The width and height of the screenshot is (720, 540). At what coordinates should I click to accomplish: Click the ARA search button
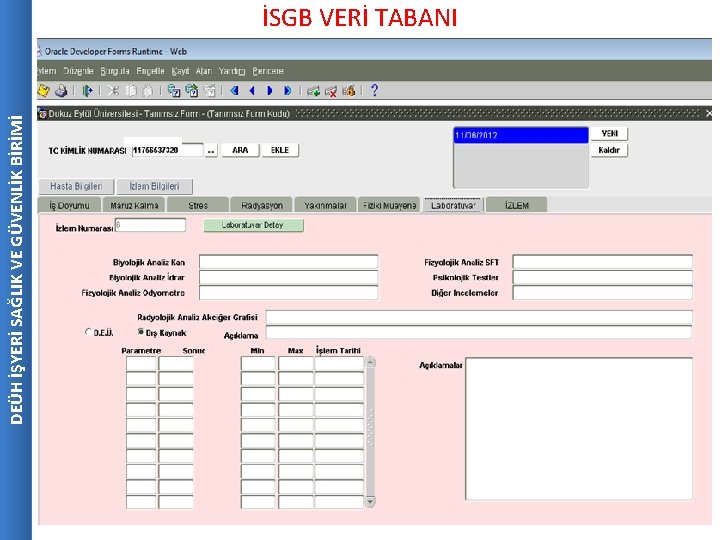pos(240,150)
